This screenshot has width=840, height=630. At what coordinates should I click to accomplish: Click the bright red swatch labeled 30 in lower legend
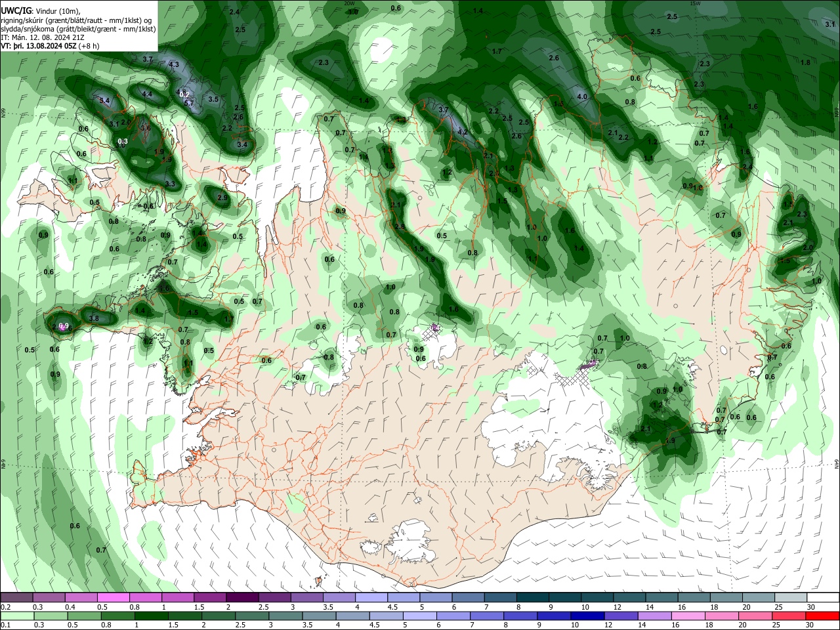click(x=822, y=616)
